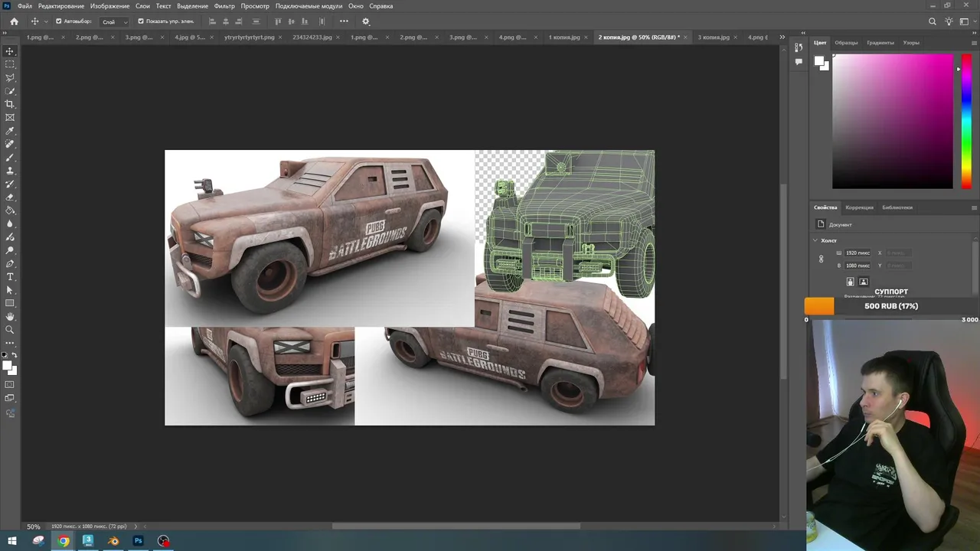The width and height of the screenshot is (980, 551).
Task: Select the Eyedropper tool
Action: pos(10,131)
